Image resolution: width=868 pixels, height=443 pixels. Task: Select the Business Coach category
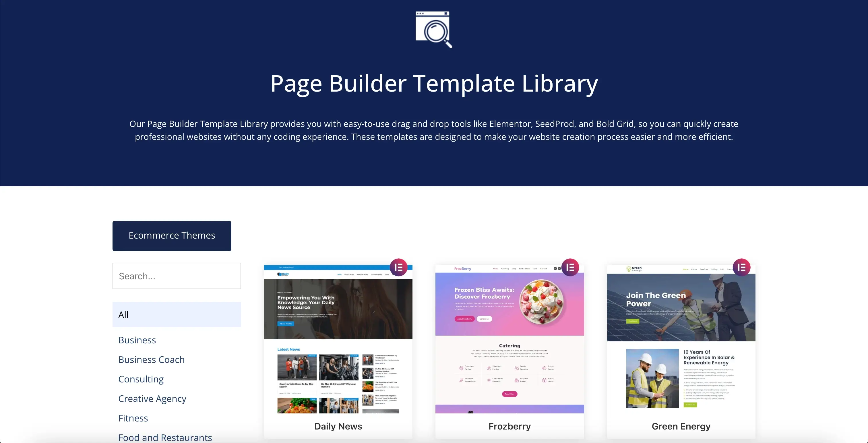(151, 359)
